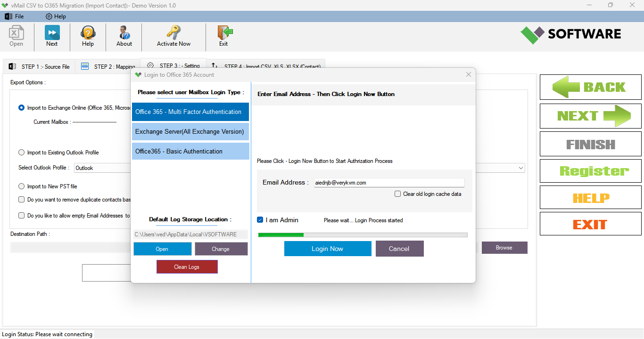This screenshot has height=339, width=644.
Task: Click the VSoftware logo banner
Action: [x=571, y=35]
